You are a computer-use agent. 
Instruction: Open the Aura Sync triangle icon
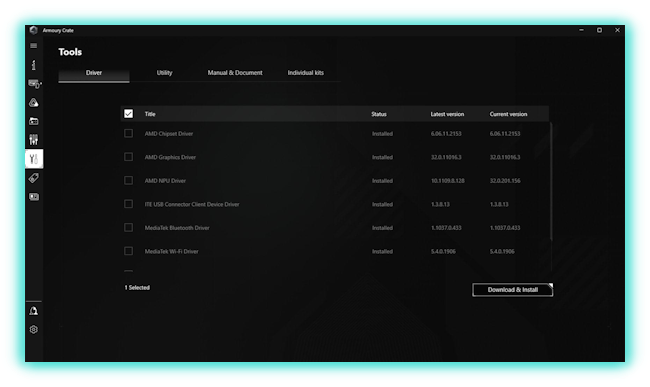pyautogui.click(x=34, y=103)
